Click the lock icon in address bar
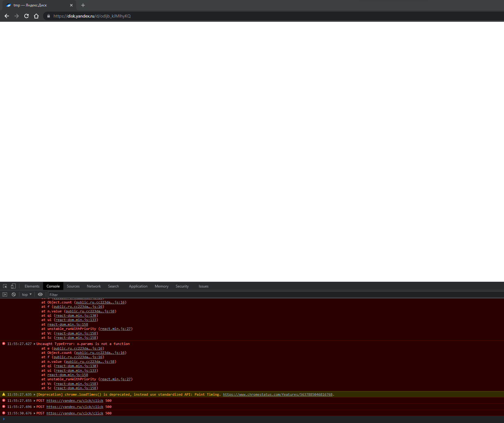This screenshot has height=423, width=504. (x=48, y=16)
